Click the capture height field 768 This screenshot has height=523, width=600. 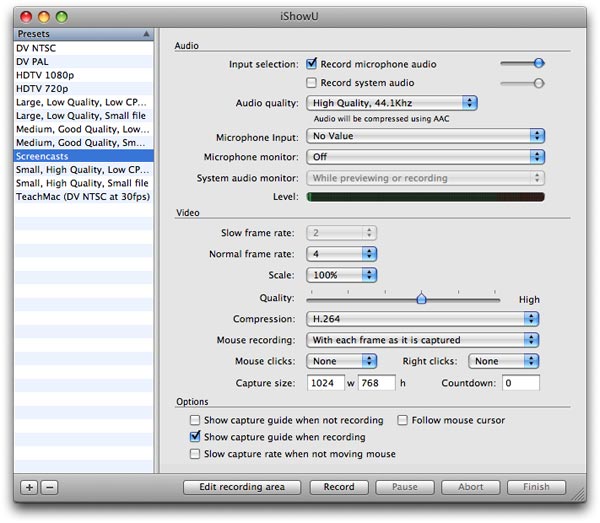point(377,383)
